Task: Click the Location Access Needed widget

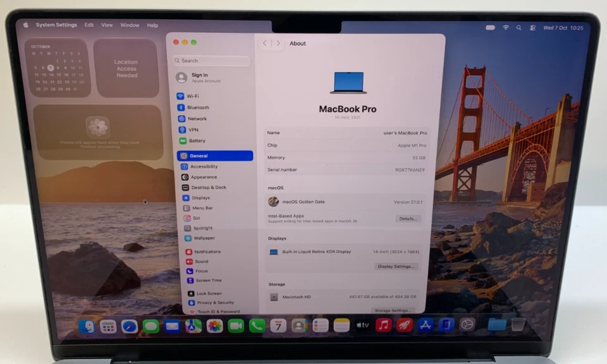Action: pyautogui.click(x=126, y=68)
